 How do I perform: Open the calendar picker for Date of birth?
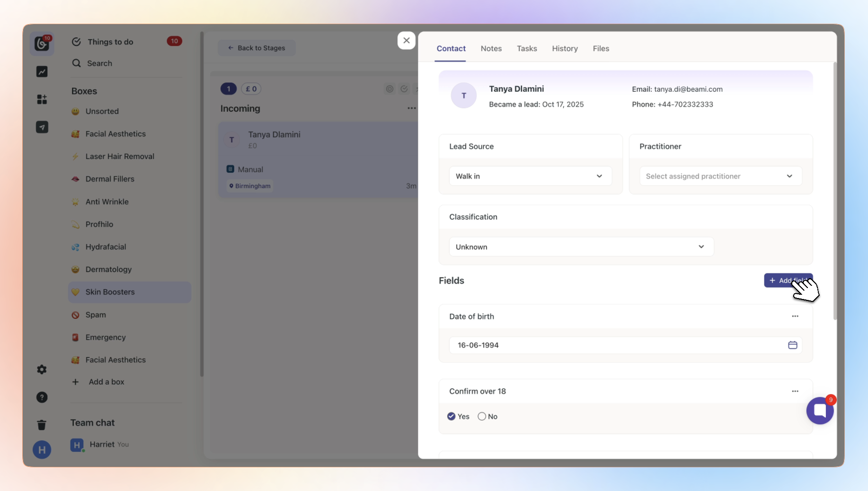[x=793, y=345]
